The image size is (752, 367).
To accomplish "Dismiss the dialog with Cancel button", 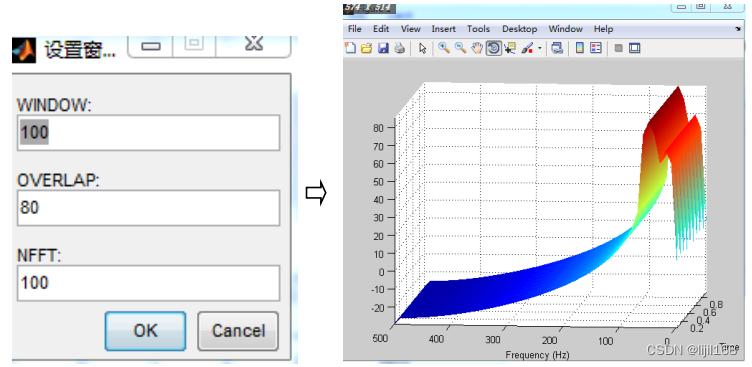I will (238, 331).
